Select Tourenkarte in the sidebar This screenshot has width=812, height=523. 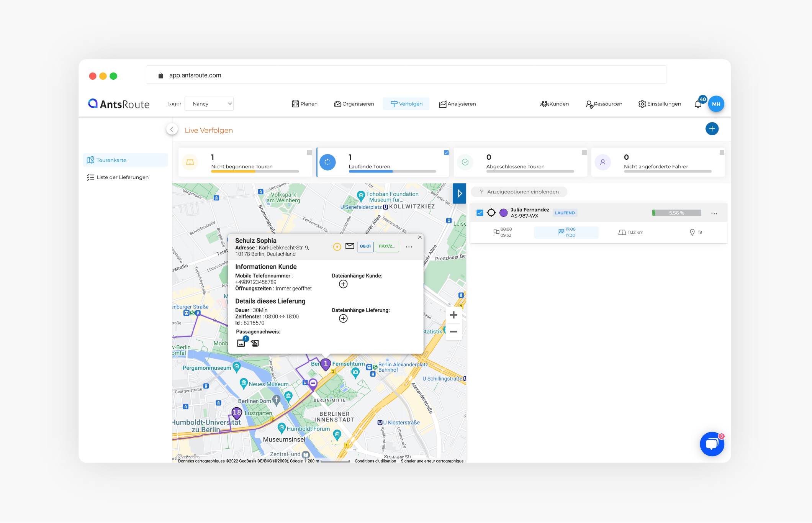125,160
